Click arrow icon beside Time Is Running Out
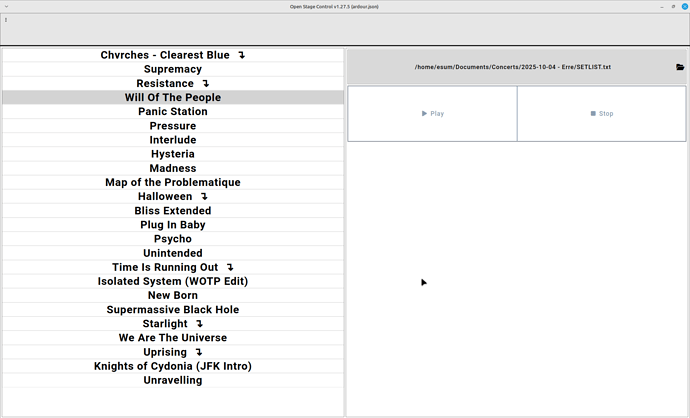690x418 pixels. (230, 268)
